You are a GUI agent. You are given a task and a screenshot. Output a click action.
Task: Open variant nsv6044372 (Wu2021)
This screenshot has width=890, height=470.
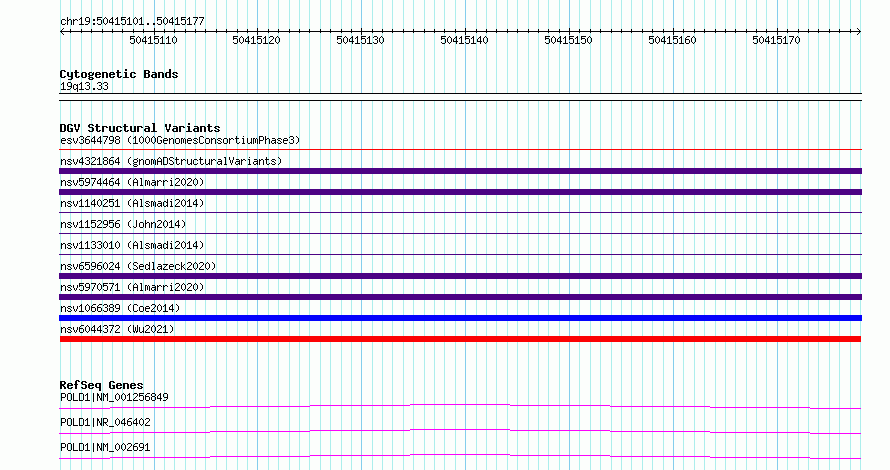pyautogui.click(x=117, y=329)
